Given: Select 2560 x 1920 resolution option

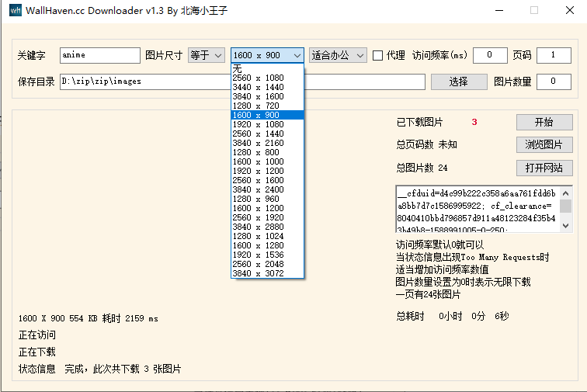Looking at the screenshot, I should pos(267,217).
